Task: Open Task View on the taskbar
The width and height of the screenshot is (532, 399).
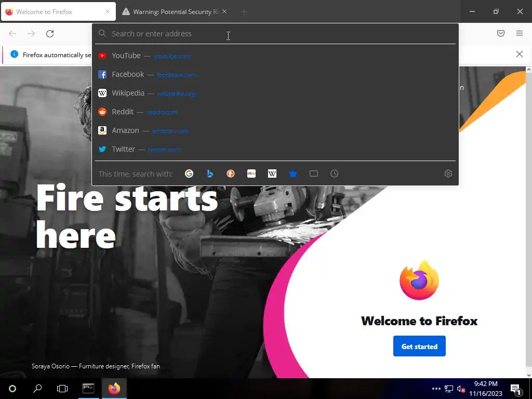Action: (x=62, y=389)
